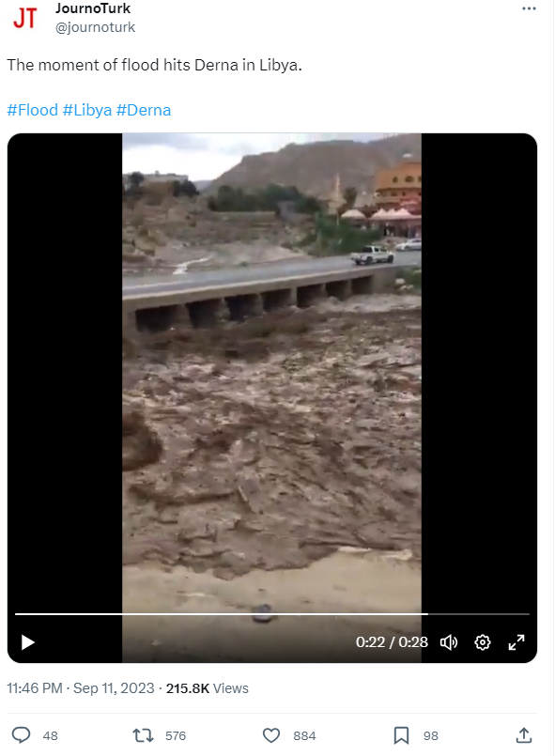Mute the video sound
The height and width of the screenshot is (756, 555).
449,642
